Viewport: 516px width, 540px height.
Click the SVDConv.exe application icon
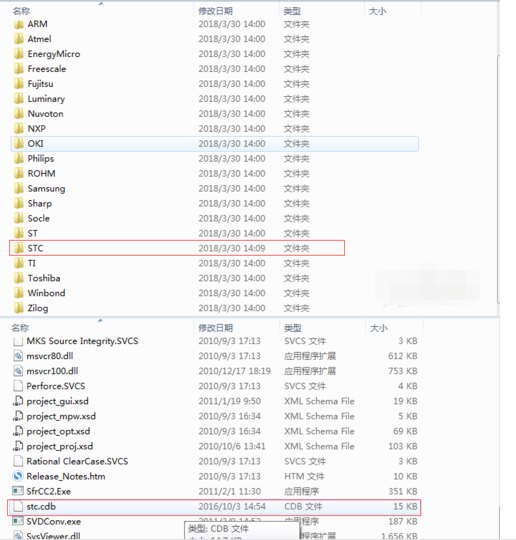tap(18, 521)
